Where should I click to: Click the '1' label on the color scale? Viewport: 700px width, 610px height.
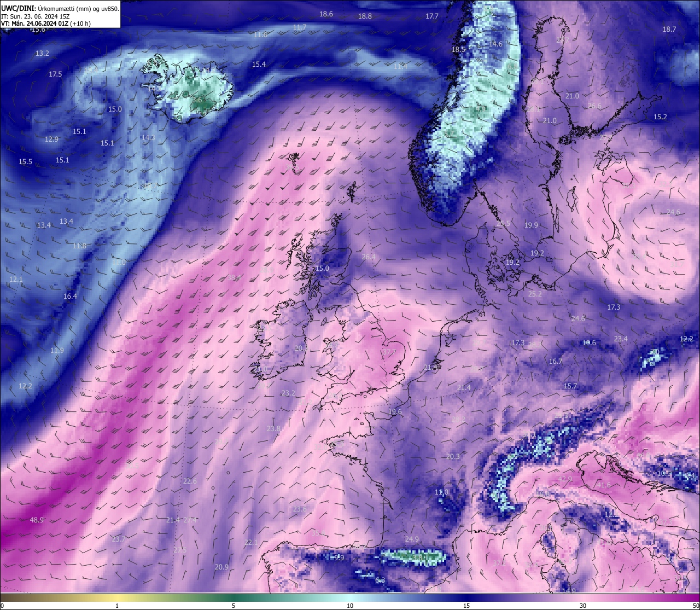117,606
